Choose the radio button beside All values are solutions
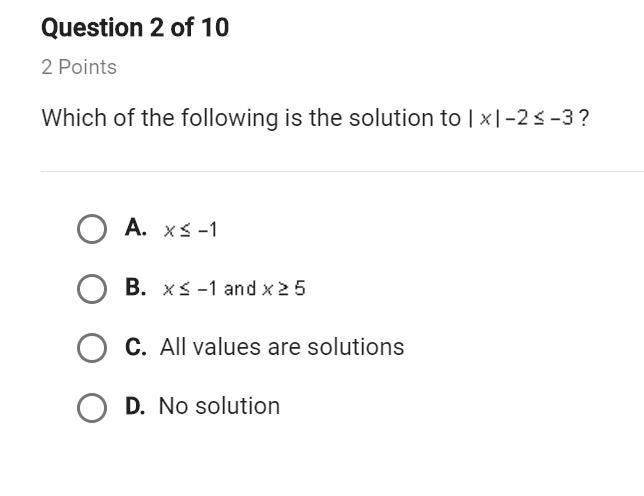The image size is (644, 496). point(92,348)
